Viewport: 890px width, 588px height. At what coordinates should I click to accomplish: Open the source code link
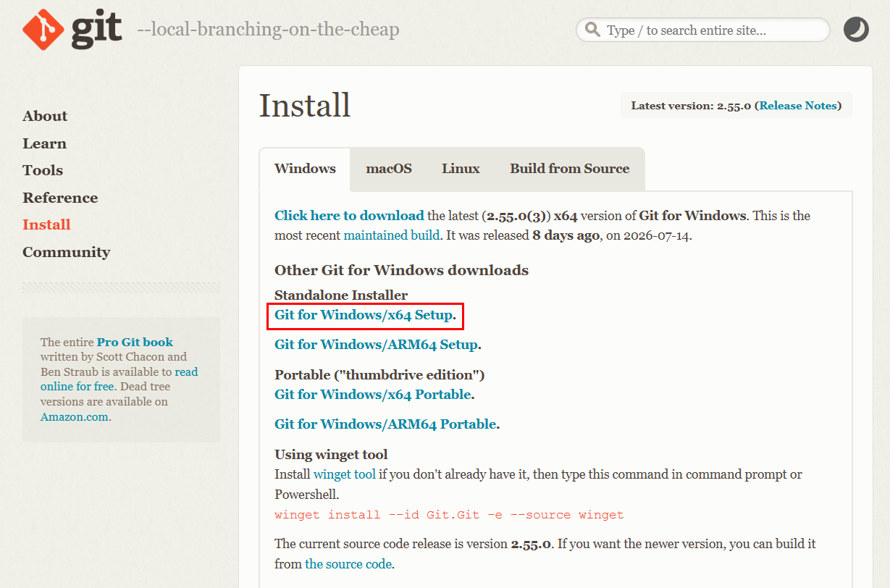tap(348, 563)
